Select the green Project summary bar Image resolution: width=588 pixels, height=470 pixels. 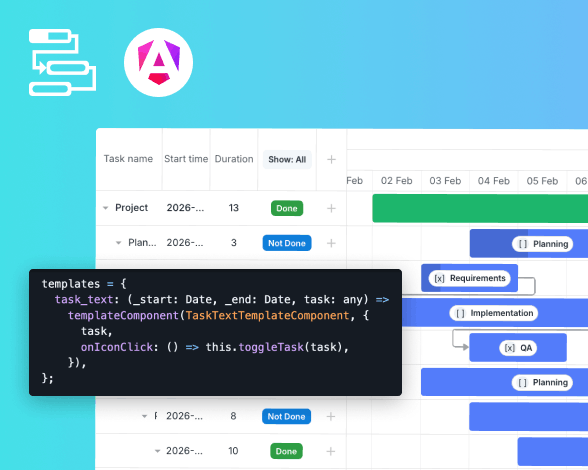click(x=480, y=208)
